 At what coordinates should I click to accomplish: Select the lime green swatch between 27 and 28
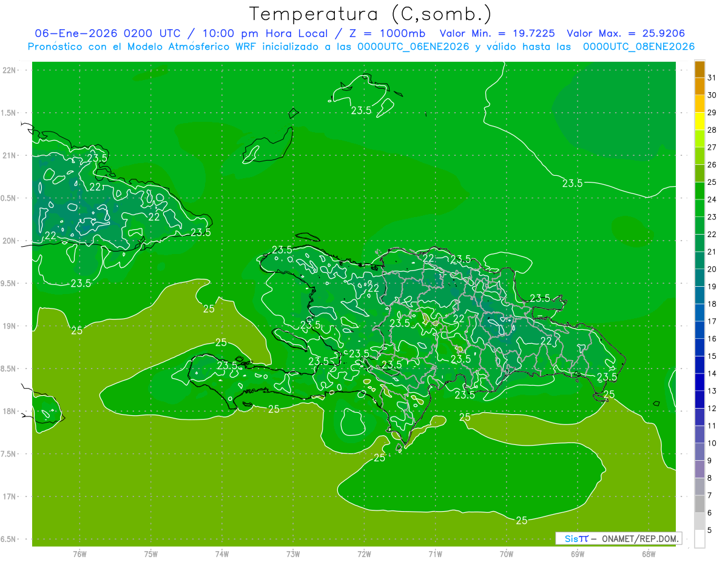[x=699, y=139]
